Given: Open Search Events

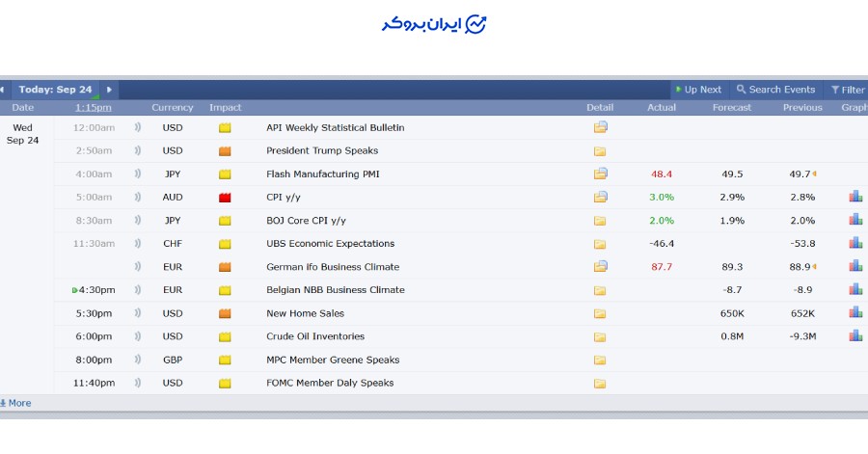Looking at the screenshot, I should pyautogui.click(x=775, y=90).
